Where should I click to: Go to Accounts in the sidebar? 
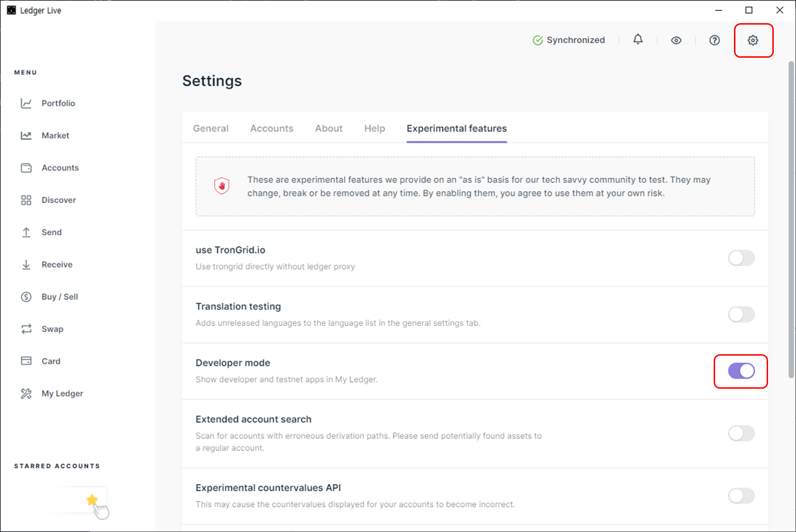point(60,168)
